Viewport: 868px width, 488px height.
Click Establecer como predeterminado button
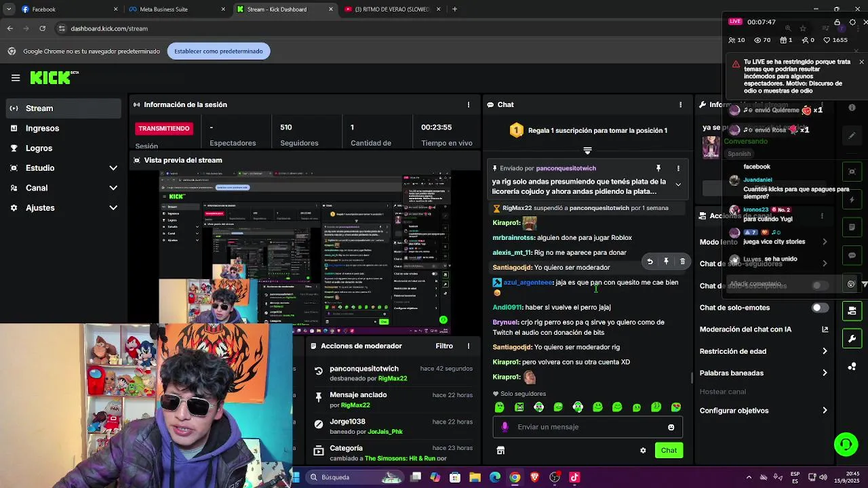click(218, 51)
